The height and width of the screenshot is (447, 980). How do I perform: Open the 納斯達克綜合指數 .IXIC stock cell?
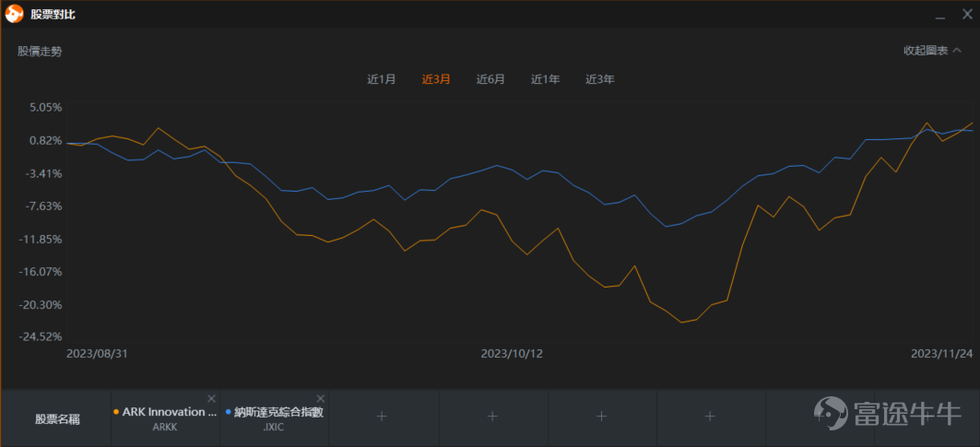coord(275,418)
